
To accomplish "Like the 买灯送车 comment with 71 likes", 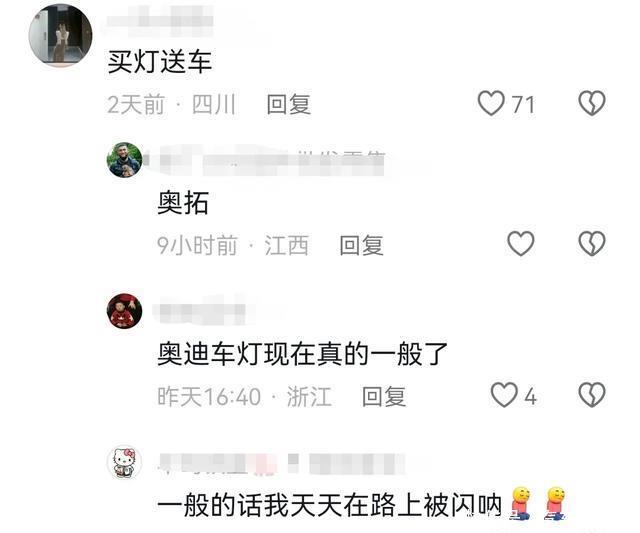I will [x=491, y=103].
